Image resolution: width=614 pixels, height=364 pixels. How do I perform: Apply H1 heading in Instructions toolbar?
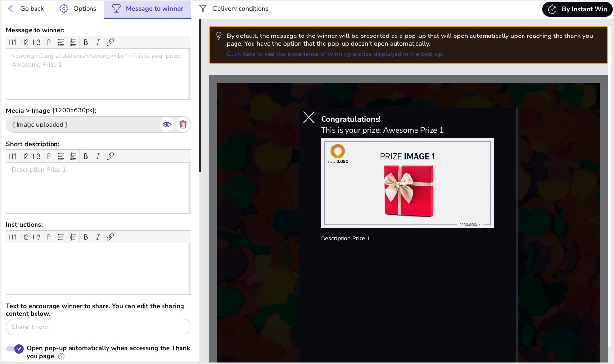12,237
